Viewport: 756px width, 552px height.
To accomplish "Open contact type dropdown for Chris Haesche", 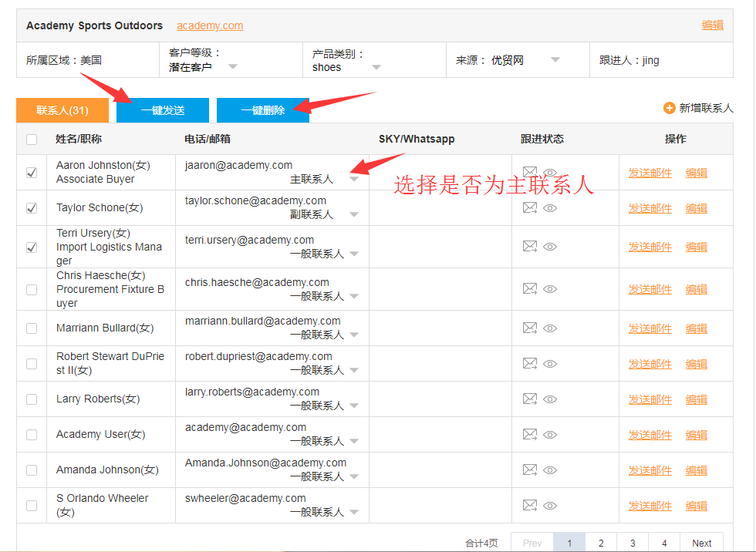I will (x=354, y=296).
